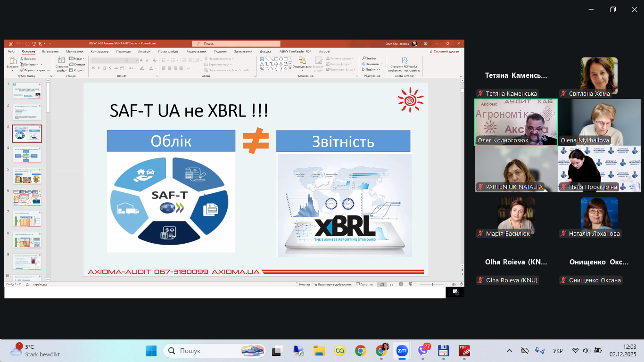644x362 pixels.
Task: Switch to Slide Sorter view icon
Action: point(391,284)
